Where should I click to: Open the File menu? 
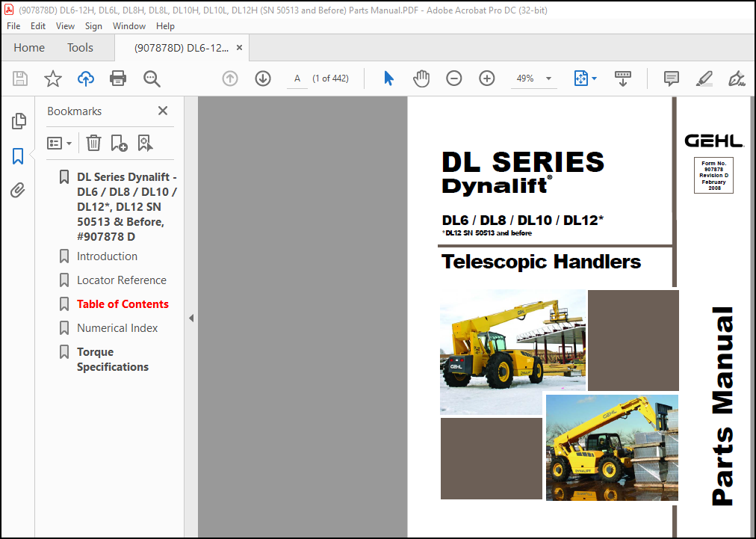pos(13,26)
